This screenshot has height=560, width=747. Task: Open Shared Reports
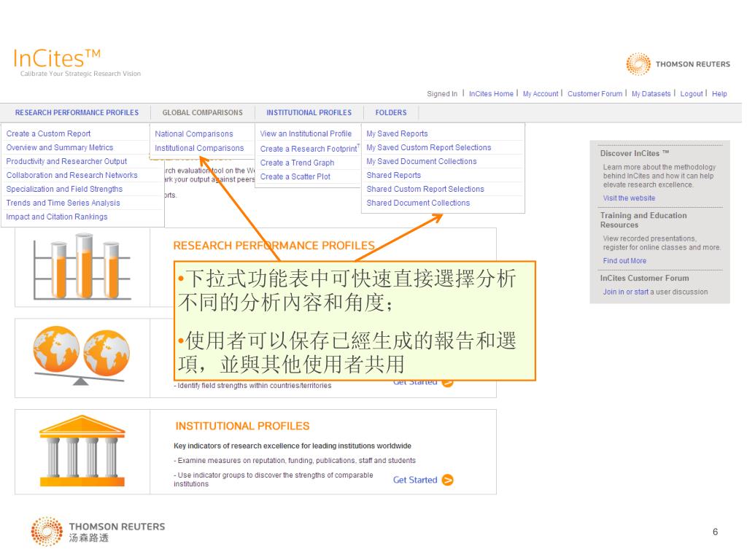click(x=393, y=175)
